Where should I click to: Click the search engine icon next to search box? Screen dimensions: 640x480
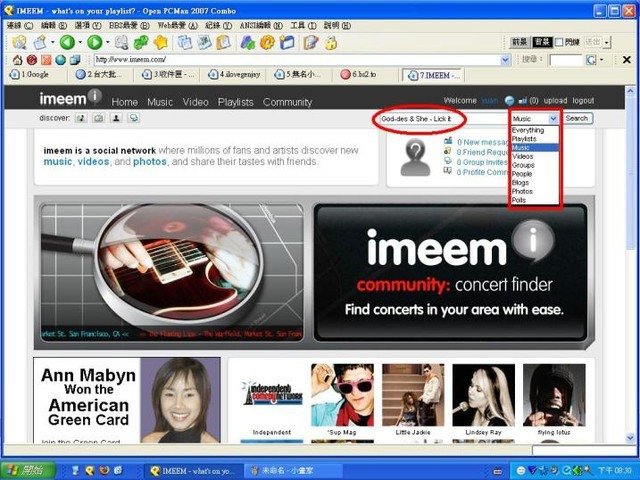coord(591,60)
